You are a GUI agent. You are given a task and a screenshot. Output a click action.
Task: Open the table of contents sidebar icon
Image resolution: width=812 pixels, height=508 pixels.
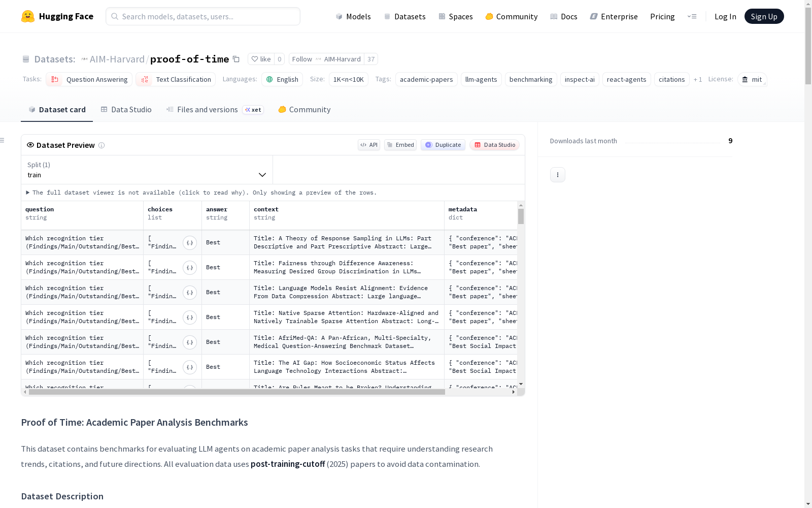pyautogui.click(x=3, y=140)
